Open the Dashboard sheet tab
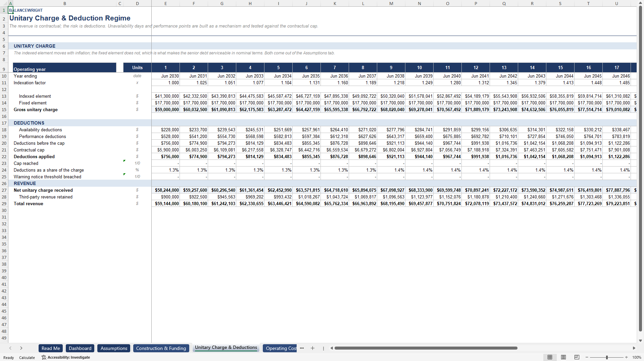644x361 pixels. tap(80, 348)
